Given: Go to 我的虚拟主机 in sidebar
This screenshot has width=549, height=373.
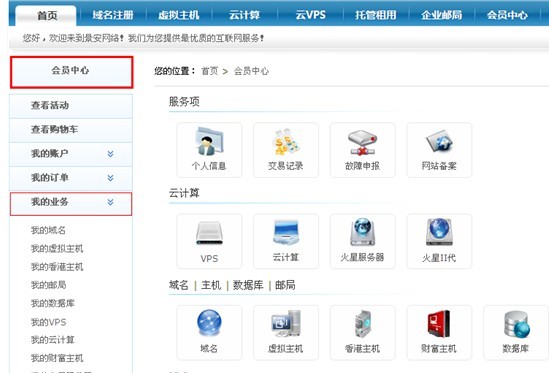Looking at the screenshot, I should (x=57, y=249).
